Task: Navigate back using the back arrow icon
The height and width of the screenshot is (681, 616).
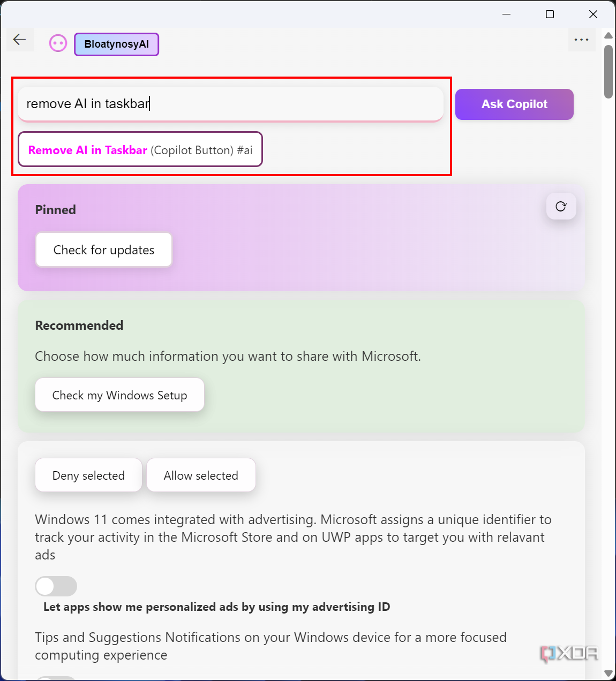Action: [x=19, y=39]
